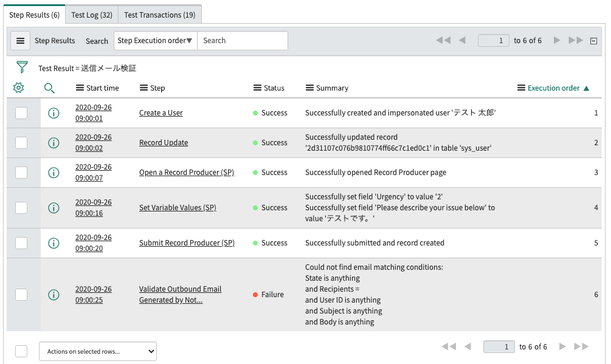Toggle column search magnifier icon
This screenshot has width=611, height=364.
point(50,88)
